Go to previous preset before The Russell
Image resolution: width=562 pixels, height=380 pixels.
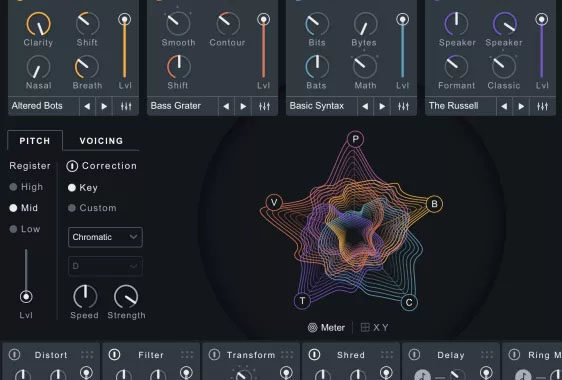click(x=504, y=106)
